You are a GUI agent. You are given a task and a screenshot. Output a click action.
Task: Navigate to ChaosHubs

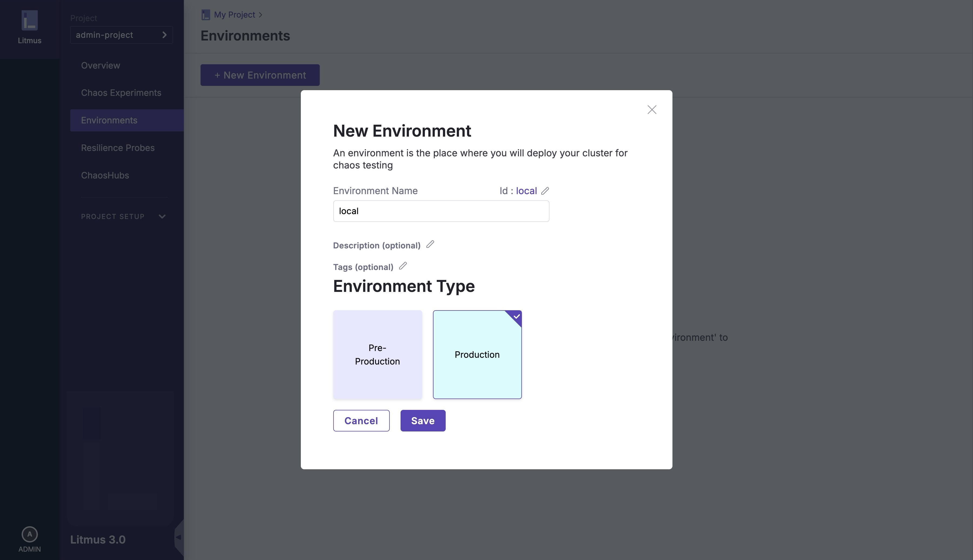coord(105,175)
